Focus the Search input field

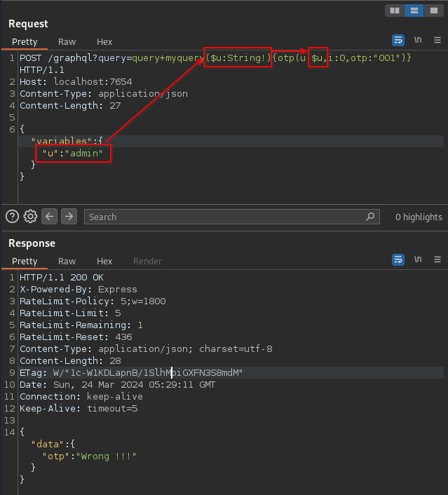pyautogui.click(x=232, y=217)
